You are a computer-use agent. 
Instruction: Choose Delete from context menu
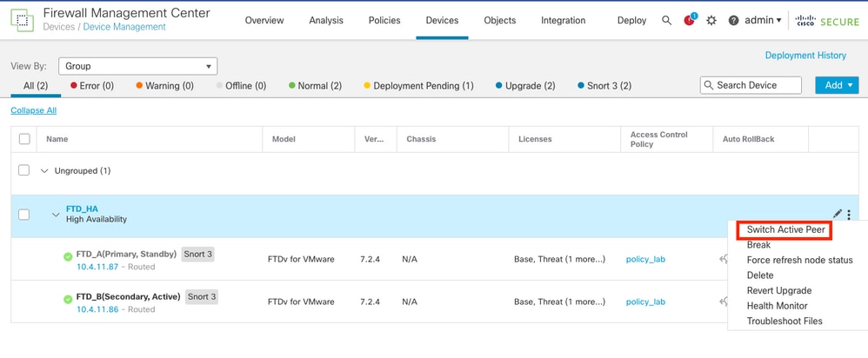coord(760,275)
